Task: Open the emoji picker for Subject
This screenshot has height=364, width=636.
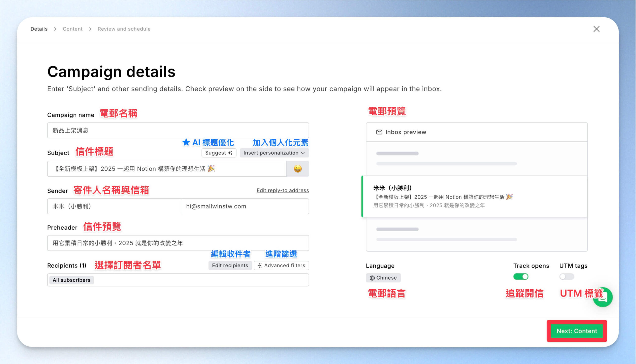Action: point(297,169)
